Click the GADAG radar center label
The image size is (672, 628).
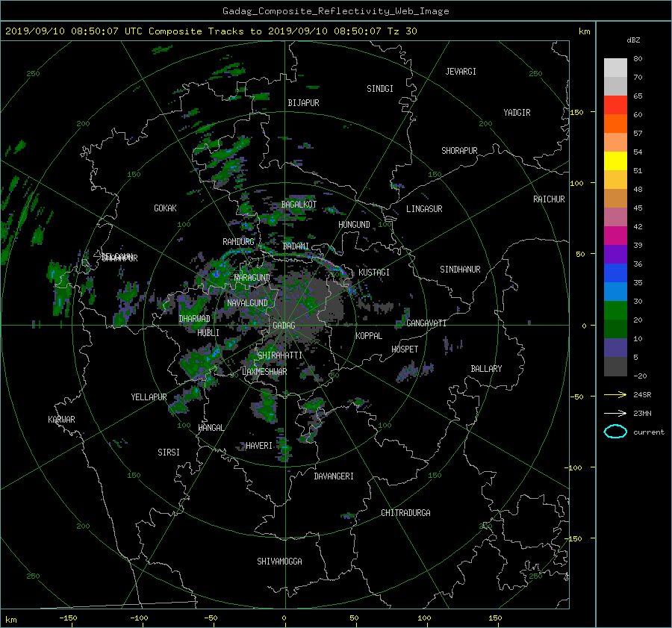pos(284,326)
